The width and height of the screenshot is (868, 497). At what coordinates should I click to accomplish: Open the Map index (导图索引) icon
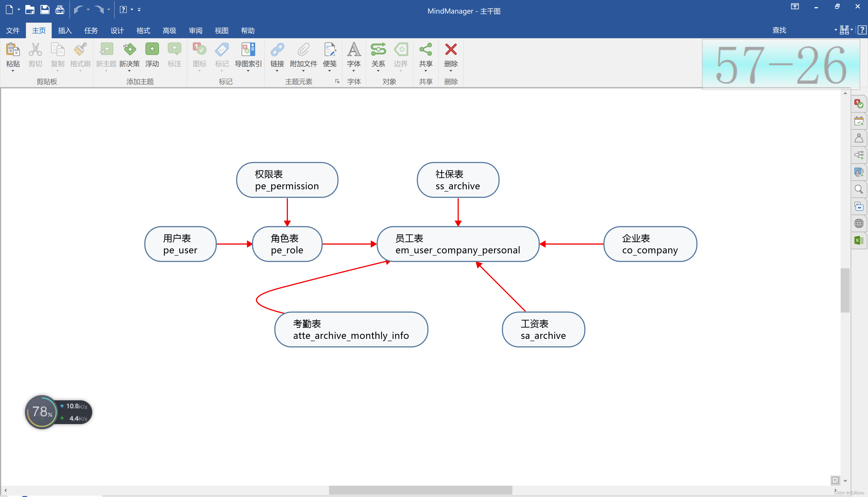(x=248, y=49)
